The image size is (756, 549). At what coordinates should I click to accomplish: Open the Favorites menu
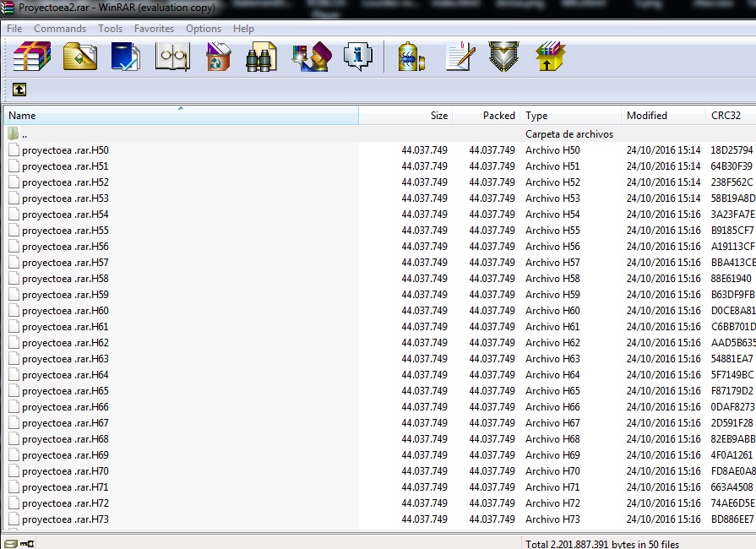click(x=154, y=29)
